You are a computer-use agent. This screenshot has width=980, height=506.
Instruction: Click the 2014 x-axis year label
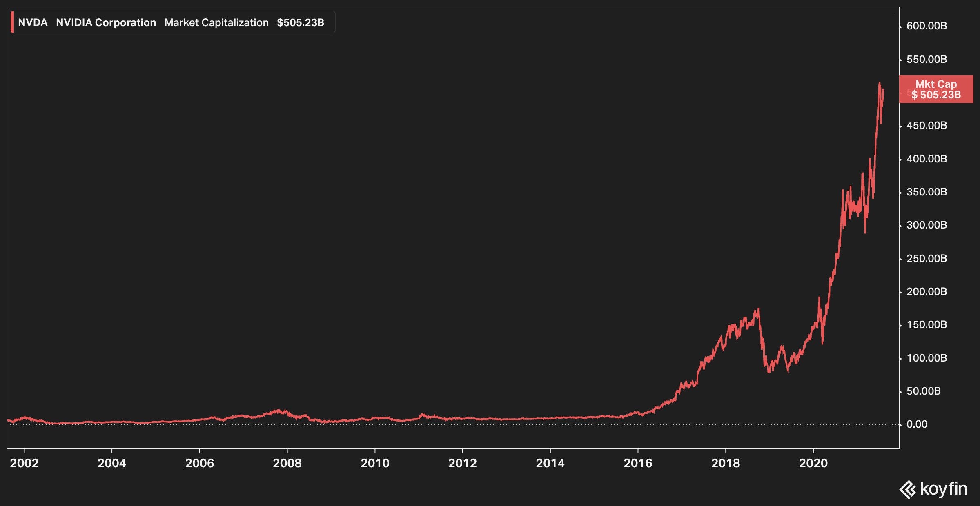coord(550,463)
